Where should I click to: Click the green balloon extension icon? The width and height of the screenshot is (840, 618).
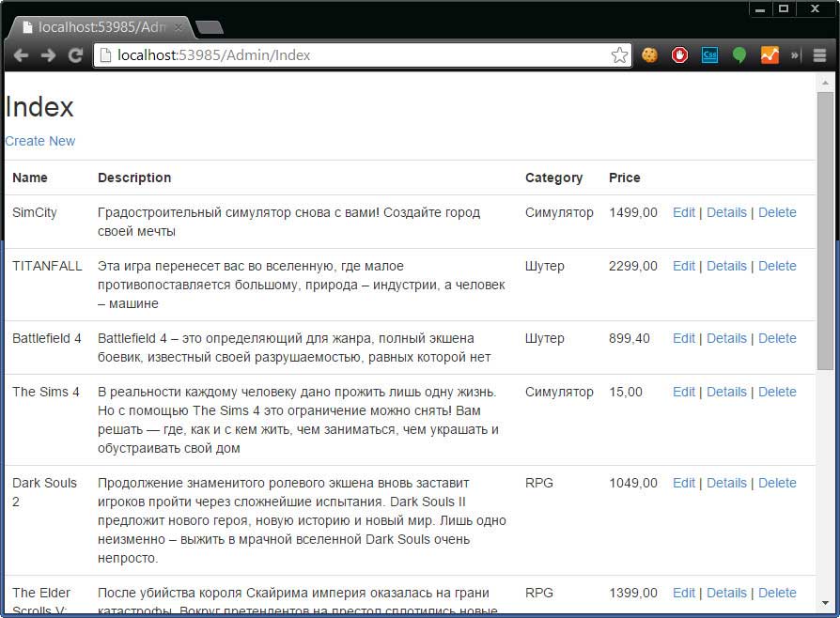[x=739, y=55]
